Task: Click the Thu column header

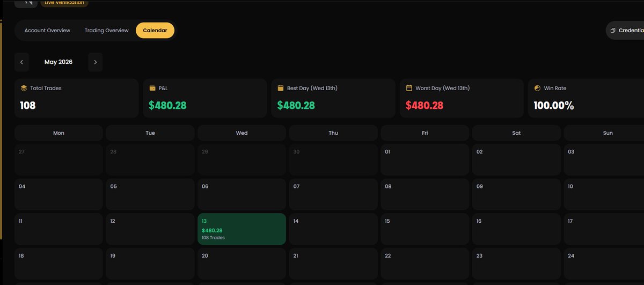Action: pyautogui.click(x=333, y=133)
